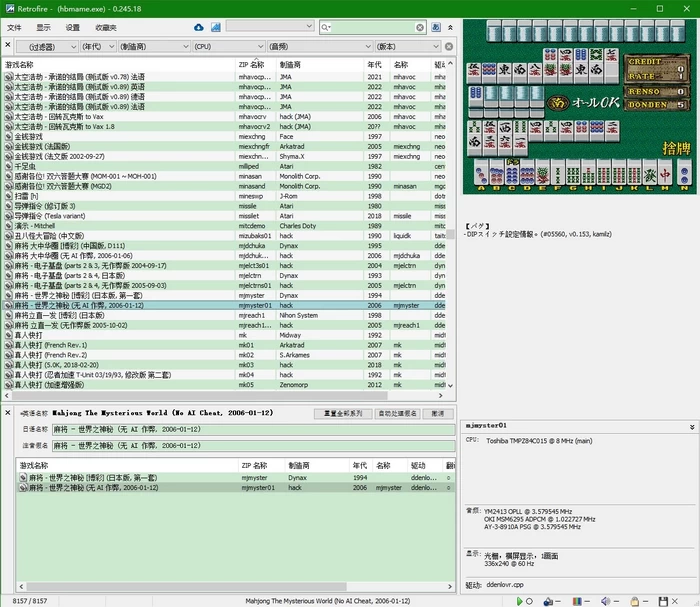Screen dimensions: 700x607
Task: Open the CPU filter dropdown
Action: point(226,46)
